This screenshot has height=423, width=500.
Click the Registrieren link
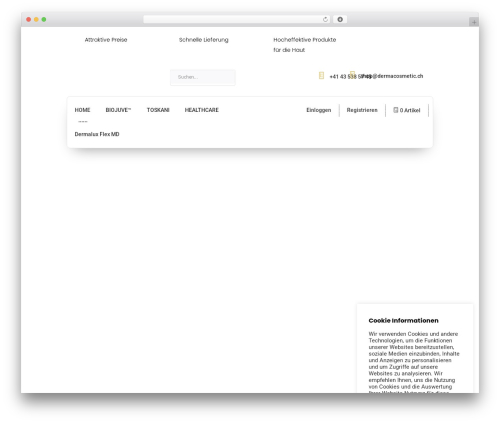coord(362,110)
